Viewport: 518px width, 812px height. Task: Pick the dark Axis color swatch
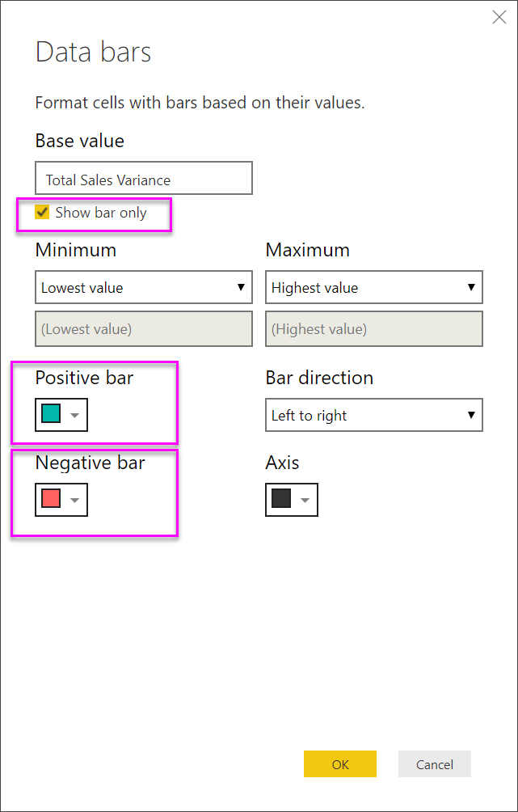click(x=281, y=499)
